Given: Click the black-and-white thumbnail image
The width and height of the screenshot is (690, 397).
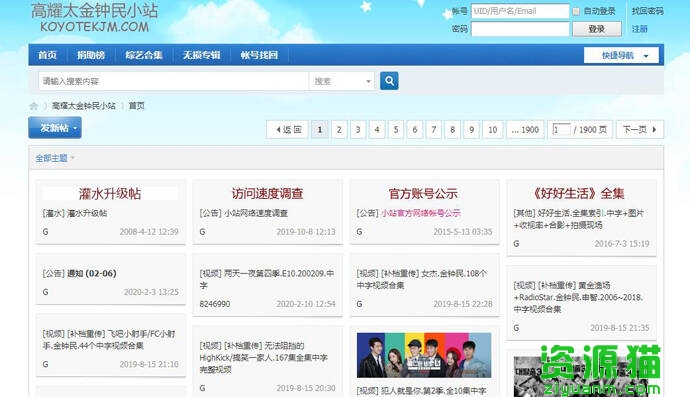Looking at the screenshot, I should [x=581, y=377].
